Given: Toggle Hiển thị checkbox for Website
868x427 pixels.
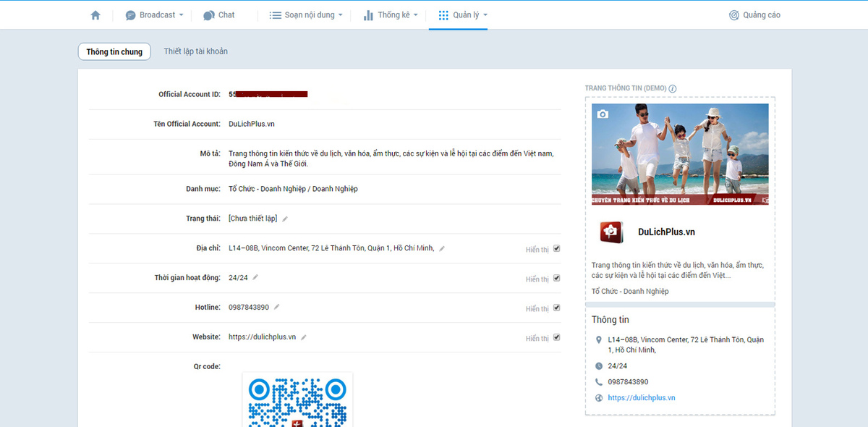Looking at the screenshot, I should pos(557,337).
